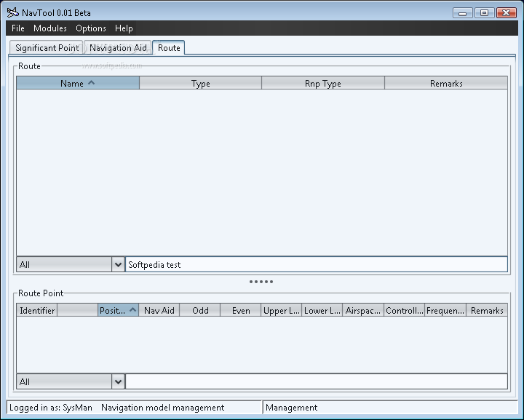
Task: Click Upper L... column header
Action: coord(282,310)
